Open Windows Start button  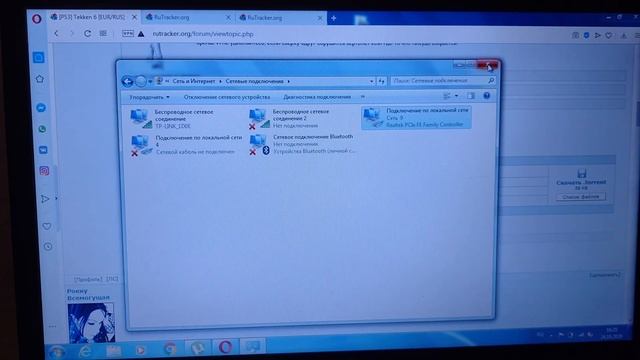(56, 351)
